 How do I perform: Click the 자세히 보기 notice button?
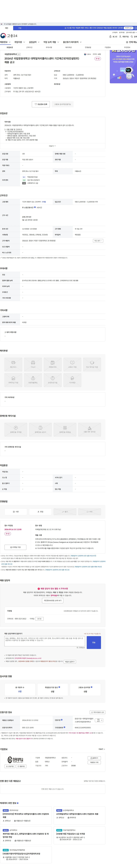click(x=129, y=28)
